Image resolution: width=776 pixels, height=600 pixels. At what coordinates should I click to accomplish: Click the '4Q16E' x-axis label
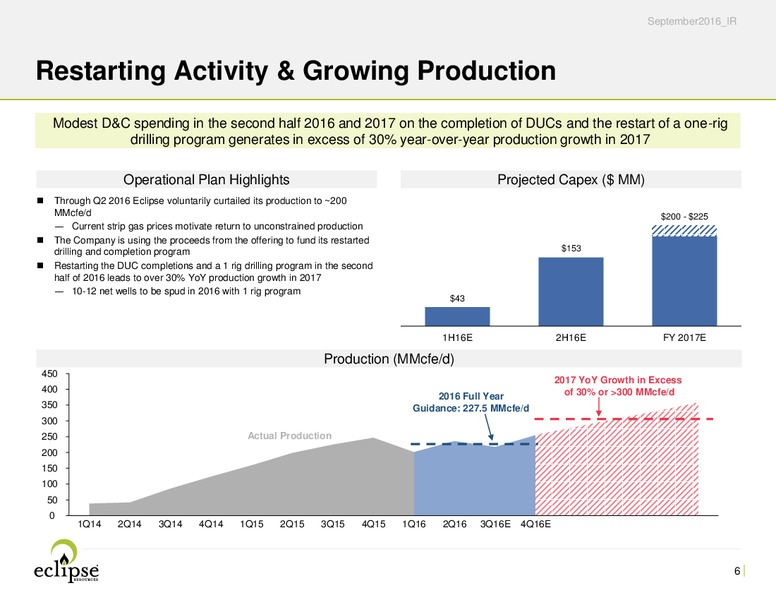coord(535,524)
